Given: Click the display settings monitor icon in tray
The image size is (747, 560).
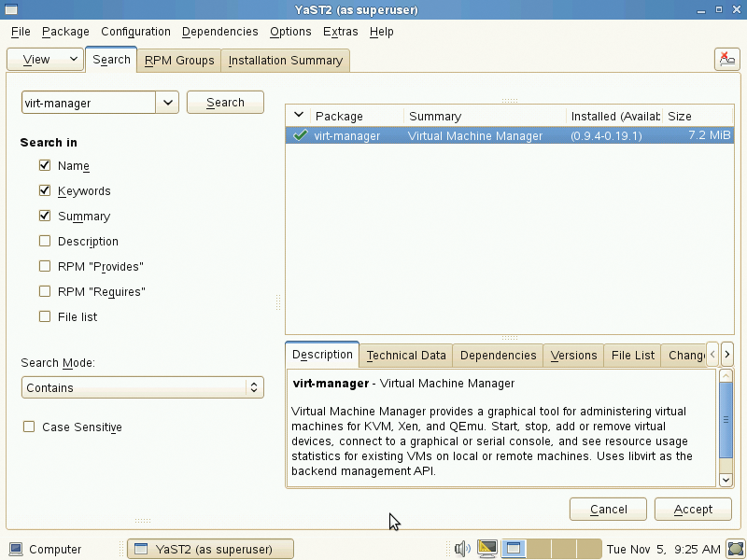Looking at the screenshot, I should pos(486,549).
